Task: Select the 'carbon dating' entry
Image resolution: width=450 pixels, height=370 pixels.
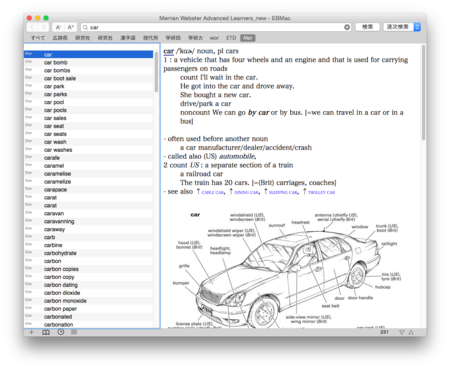Action: click(x=88, y=285)
